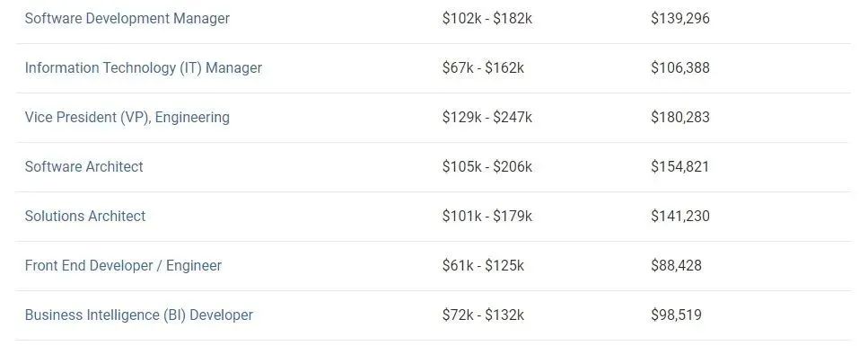Click the $101k - $179k salary range

coord(487,216)
